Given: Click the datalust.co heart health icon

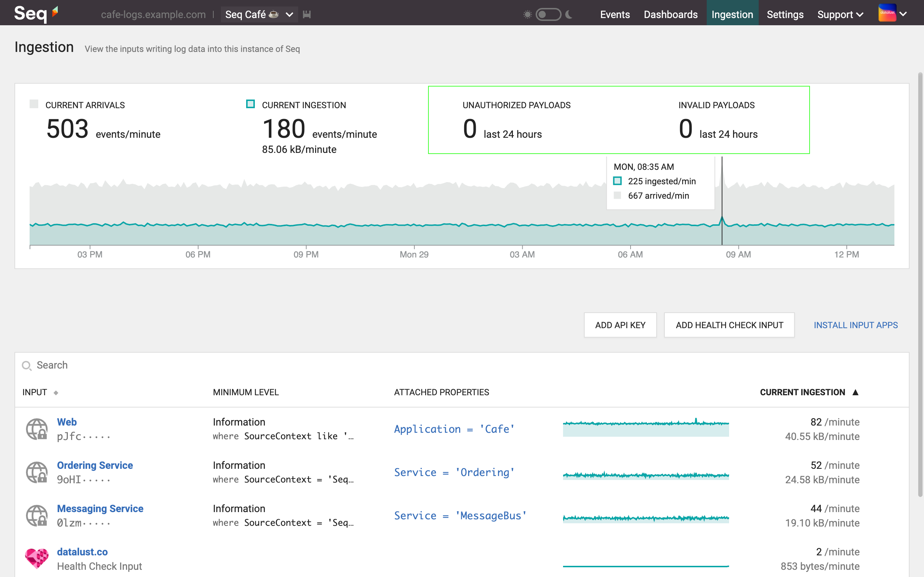Looking at the screenshot, I should (37, 558).
